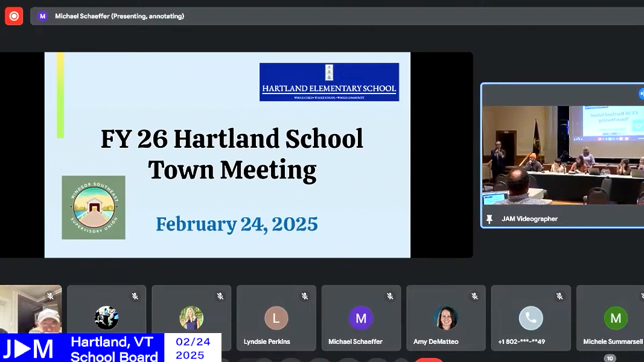Click Lyndsie Perkins' L avatar circle
This screenshot has height=362, width=644.
276,318
